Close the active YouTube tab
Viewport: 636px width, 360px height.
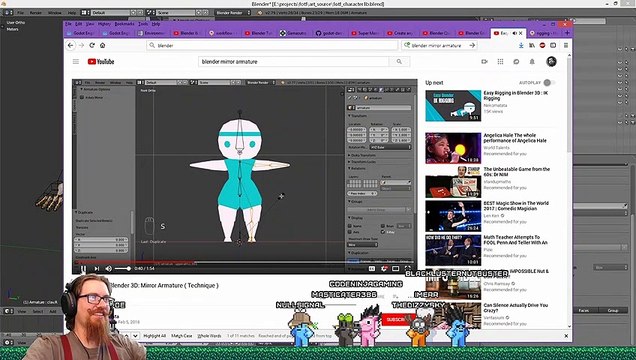coord(521,33)
